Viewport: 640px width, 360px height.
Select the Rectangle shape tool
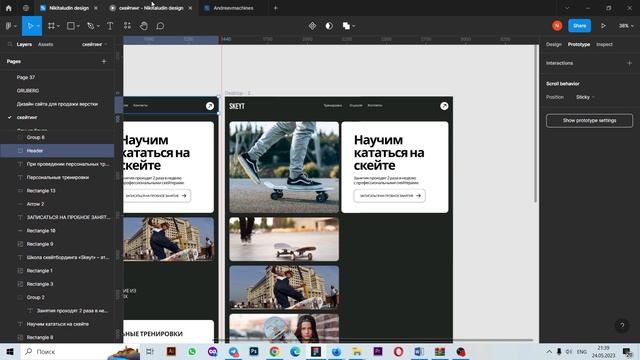71,26
